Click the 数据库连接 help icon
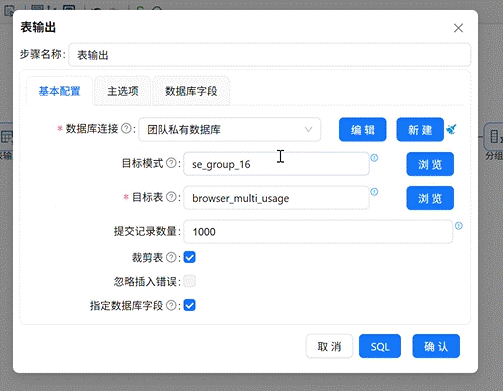The width and height of the screenshot is (503, 391). (x=126, y=128)
